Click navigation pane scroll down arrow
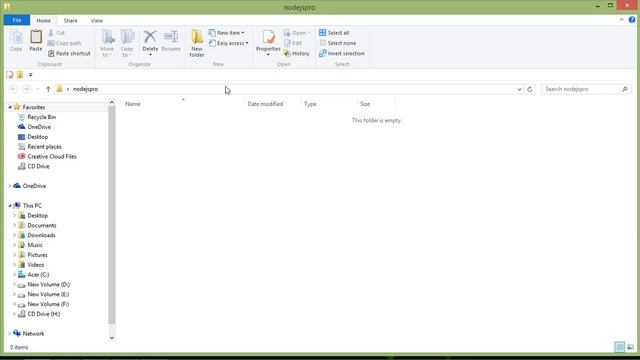The height and width of the screenshot is (360, 640). click(x=112, y=338)
